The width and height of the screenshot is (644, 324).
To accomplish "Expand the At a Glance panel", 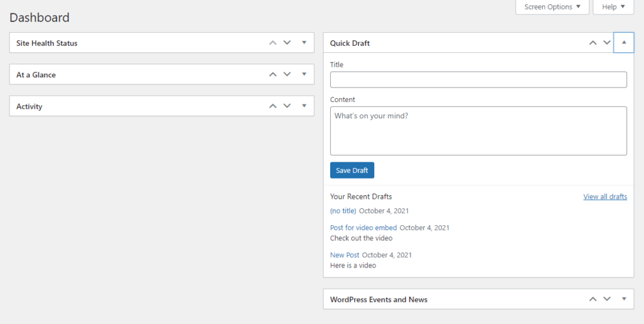I will [304, 74].
